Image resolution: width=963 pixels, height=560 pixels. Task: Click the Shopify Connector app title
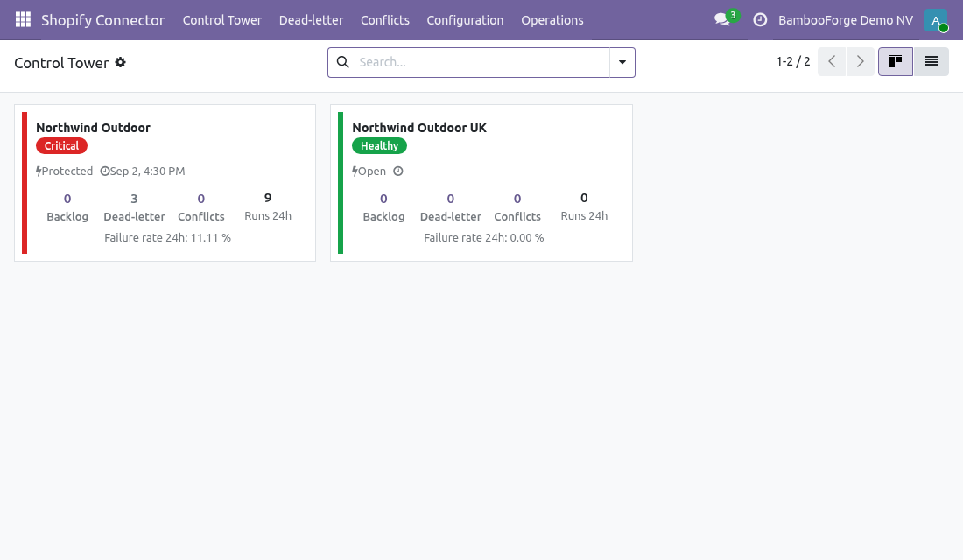[102, 19]
